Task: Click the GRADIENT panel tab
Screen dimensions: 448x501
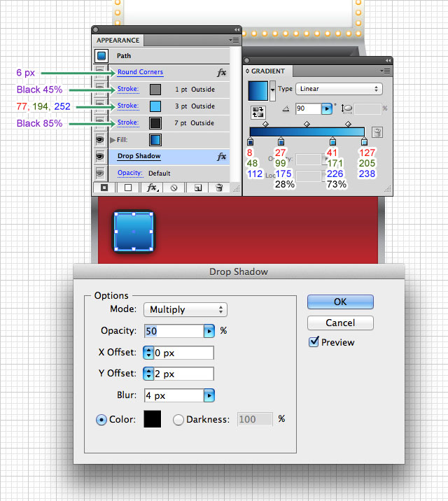Action: click(268, 71)
